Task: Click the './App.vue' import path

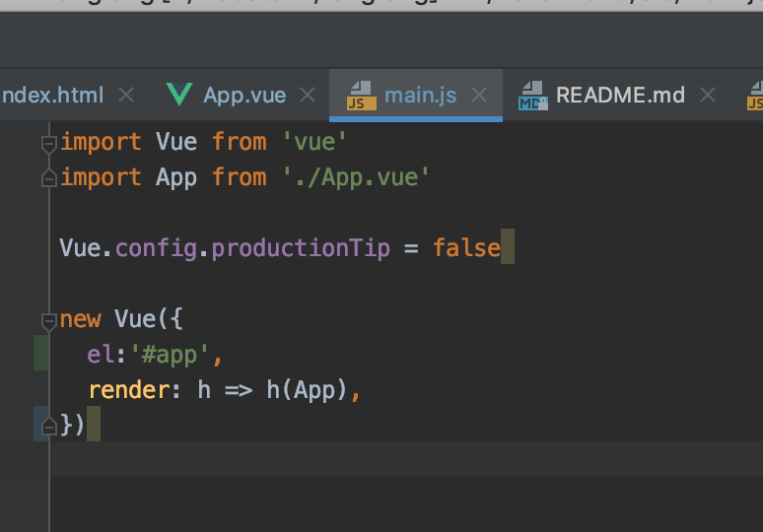Action: pos(356,177)
